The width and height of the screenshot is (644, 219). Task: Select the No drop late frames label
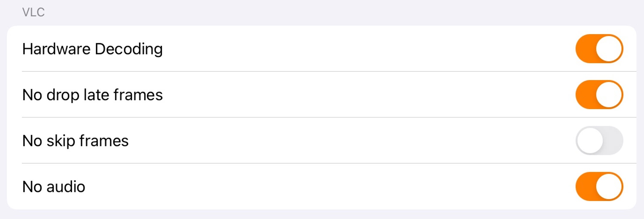click(x=92, y=95)
